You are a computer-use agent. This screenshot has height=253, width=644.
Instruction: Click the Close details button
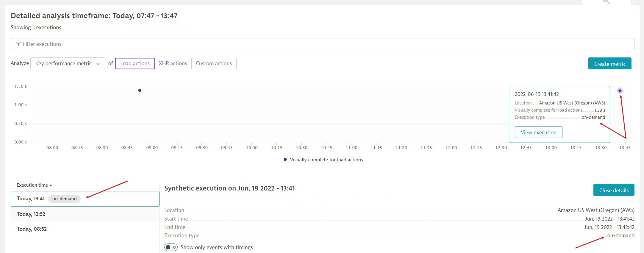tap(614, 190)
